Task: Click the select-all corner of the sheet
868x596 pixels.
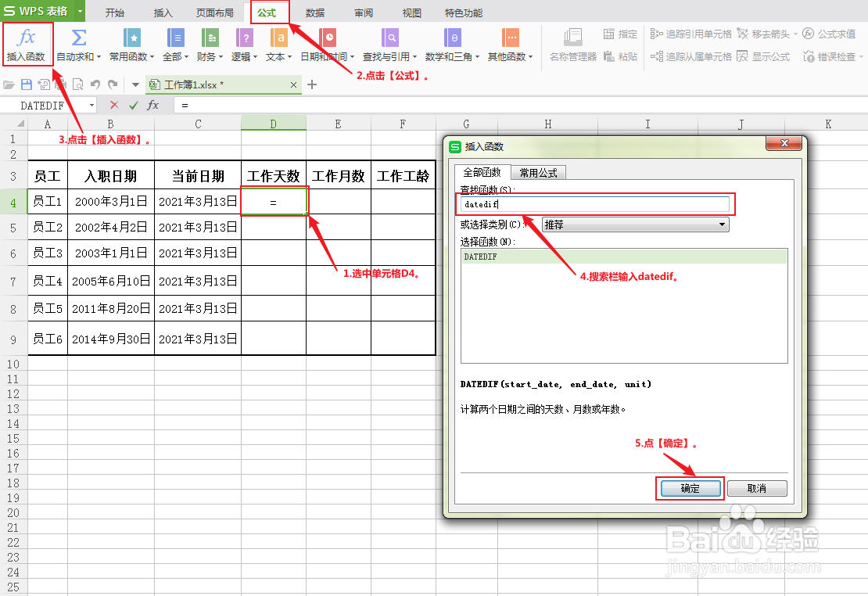Action: 14,123
